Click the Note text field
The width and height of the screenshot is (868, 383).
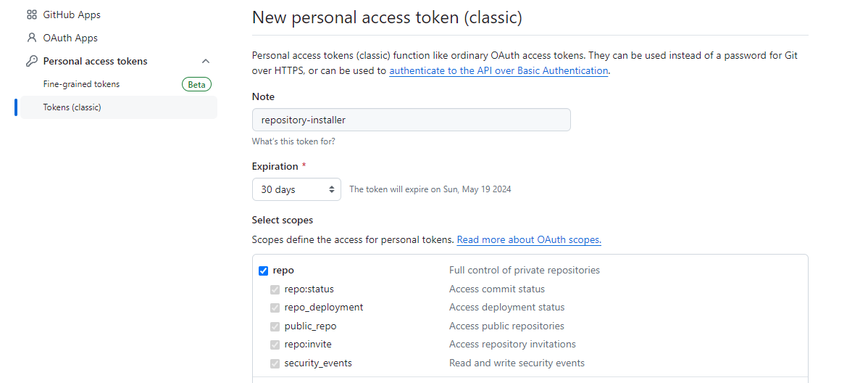pos(411,120)
